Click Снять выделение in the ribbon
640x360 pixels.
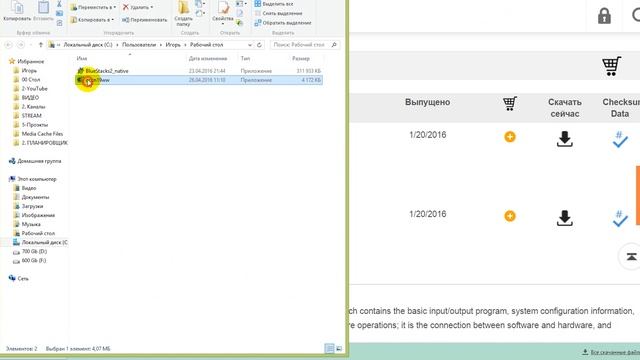coord(278,13)
